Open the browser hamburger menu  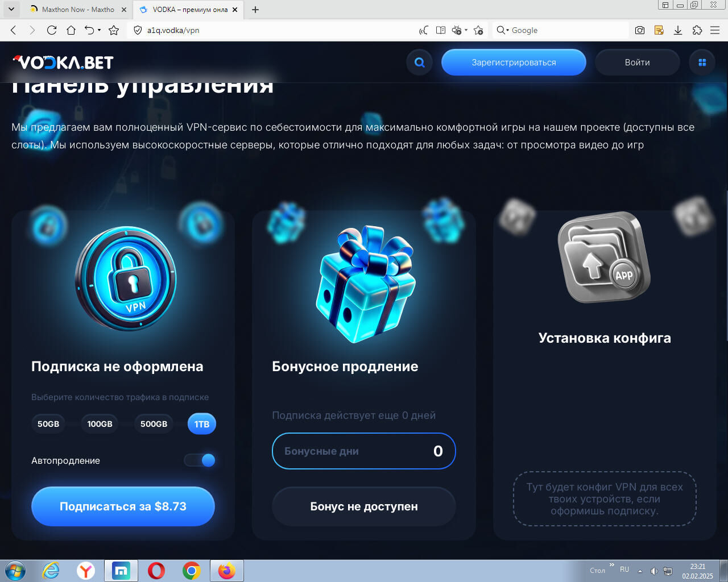[715, 30]
